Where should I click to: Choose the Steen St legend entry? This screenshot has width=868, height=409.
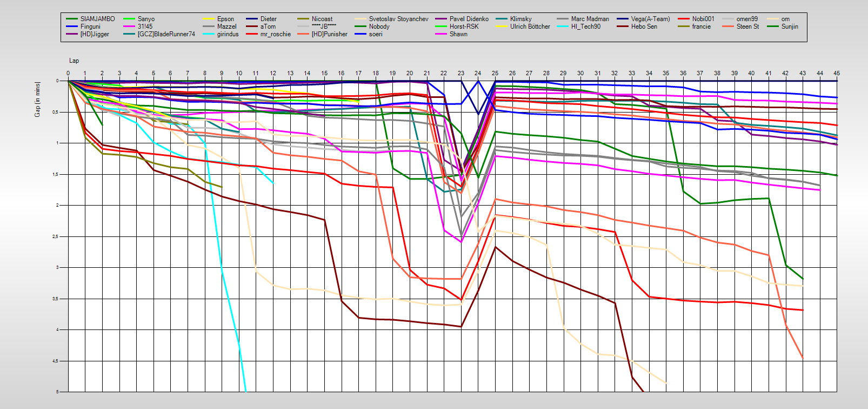(x=747, y=27)
